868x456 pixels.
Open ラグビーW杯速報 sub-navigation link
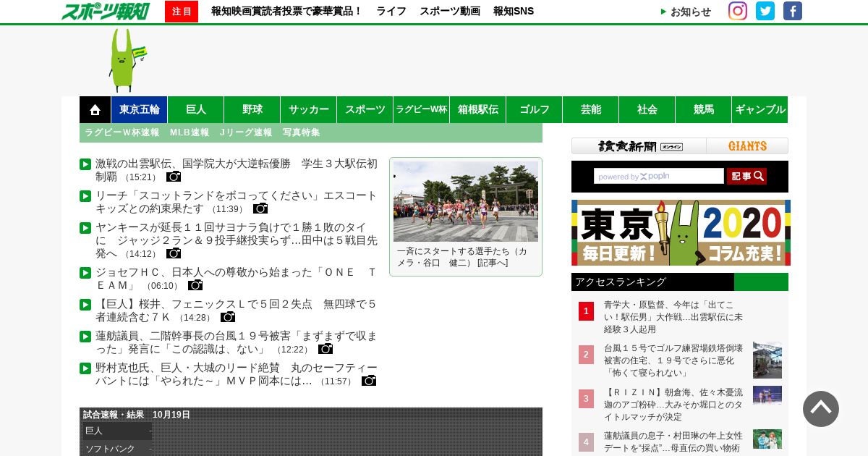tap(122, 132)
